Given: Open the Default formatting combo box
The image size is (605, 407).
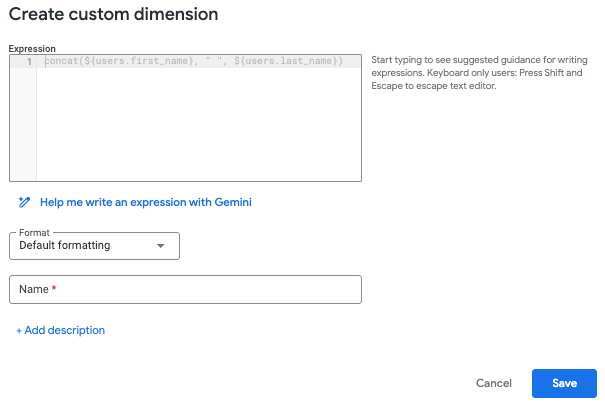Looking at the screenshot, I should tap(95, 246).
